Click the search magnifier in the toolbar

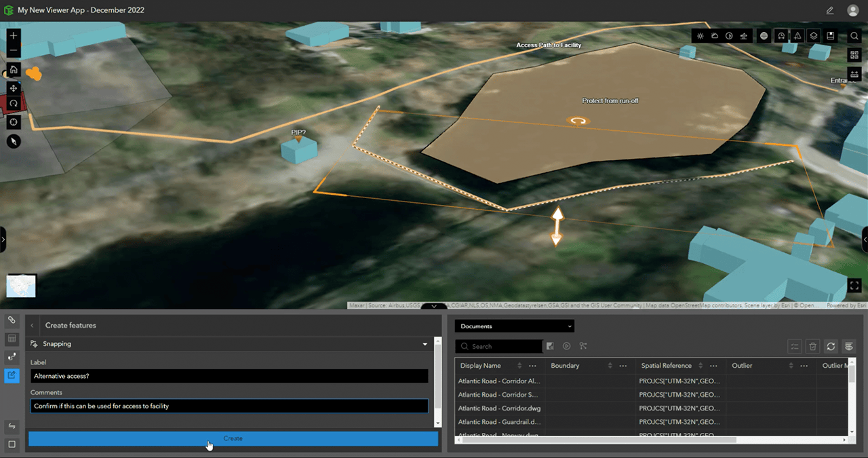click(x=853, y=35)
